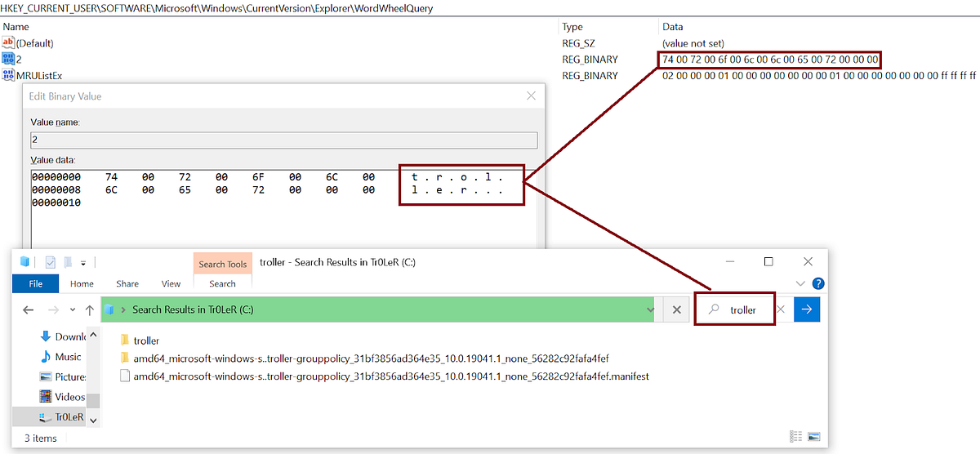Viewport: 980px width, 454px height.
Task: Open Customize Quick Access Toolbar dropdown
Action: pos(82,262)
